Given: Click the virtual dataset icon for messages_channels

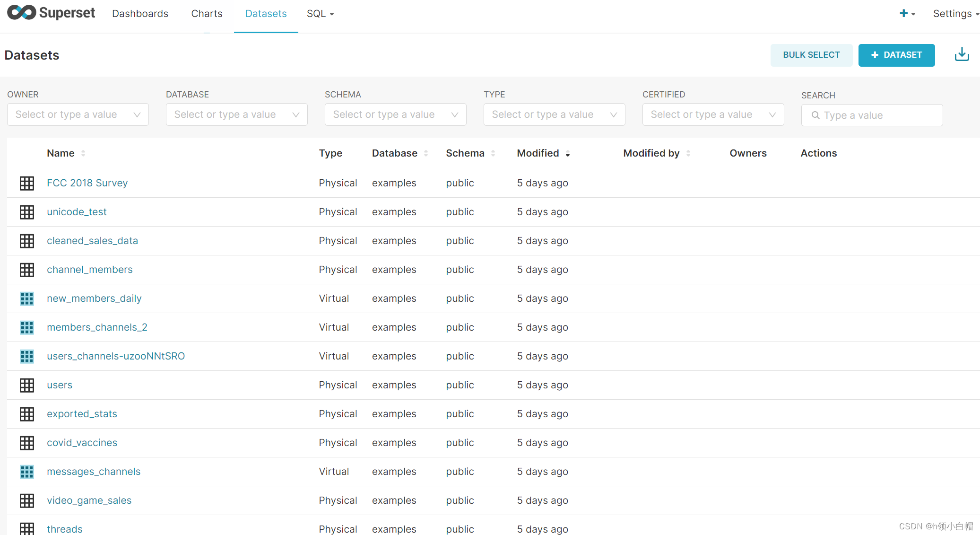Looking at the screenshot, I should [27, 472].
